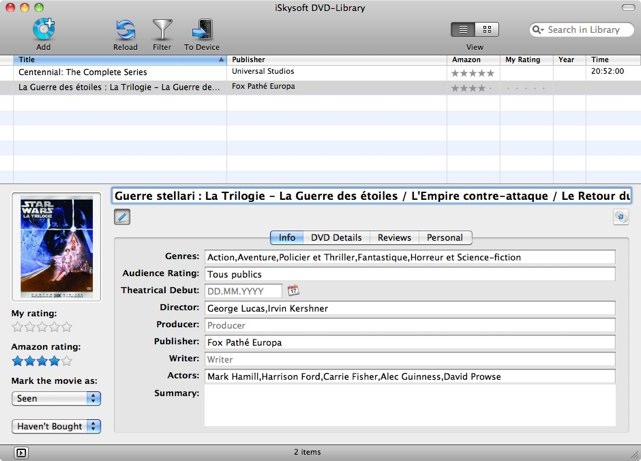641x461 pixels.
Task: Click the Publisher details field
Action: [x=410, y=342]
